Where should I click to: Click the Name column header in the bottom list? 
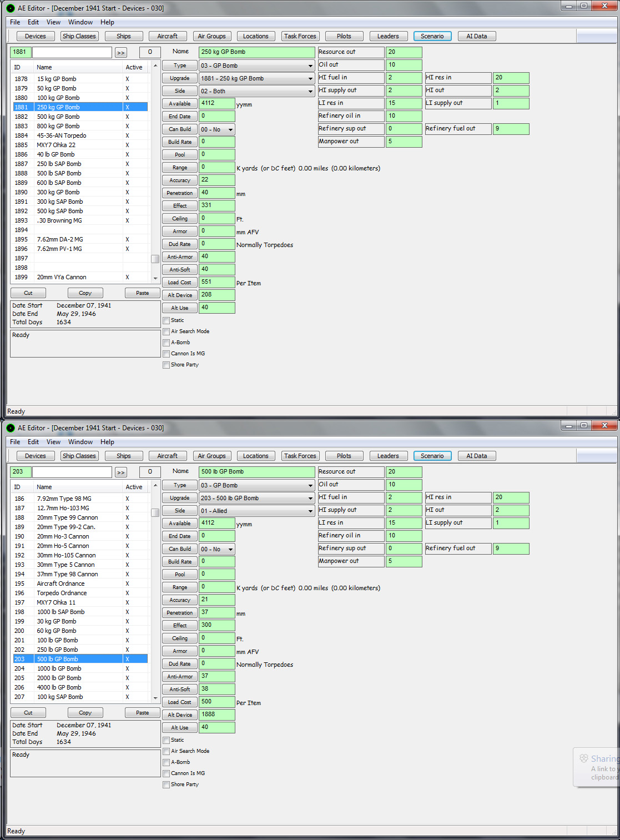78,487
